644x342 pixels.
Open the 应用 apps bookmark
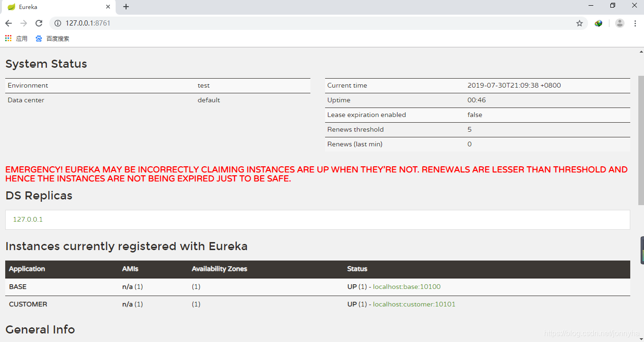(x=17, y=38)
